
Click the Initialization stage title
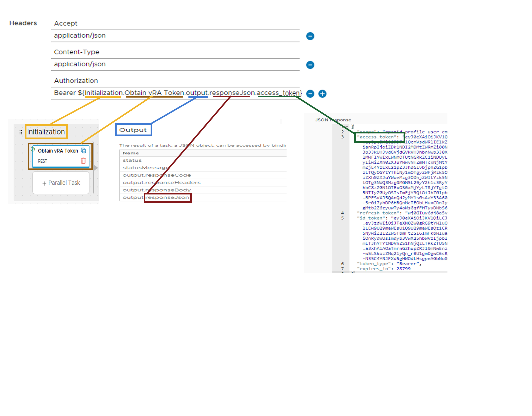coord(46,132)
